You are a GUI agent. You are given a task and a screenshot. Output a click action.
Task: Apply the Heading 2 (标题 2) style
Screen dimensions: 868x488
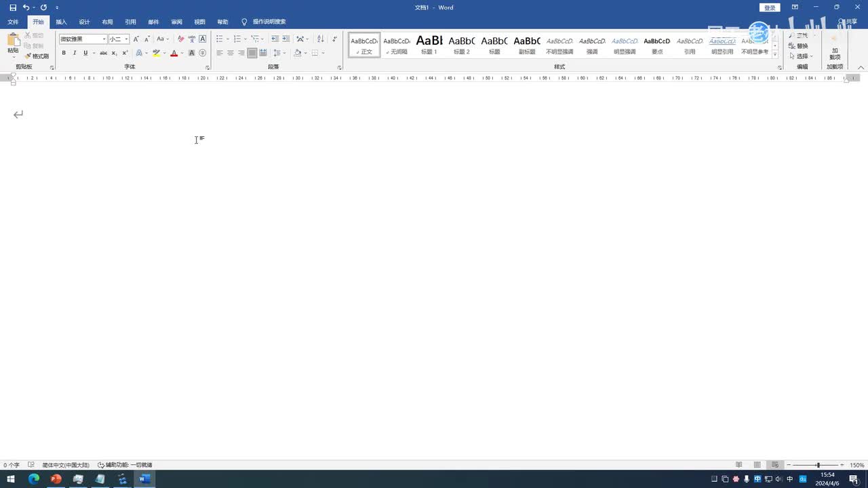click(x=462, y=45)
